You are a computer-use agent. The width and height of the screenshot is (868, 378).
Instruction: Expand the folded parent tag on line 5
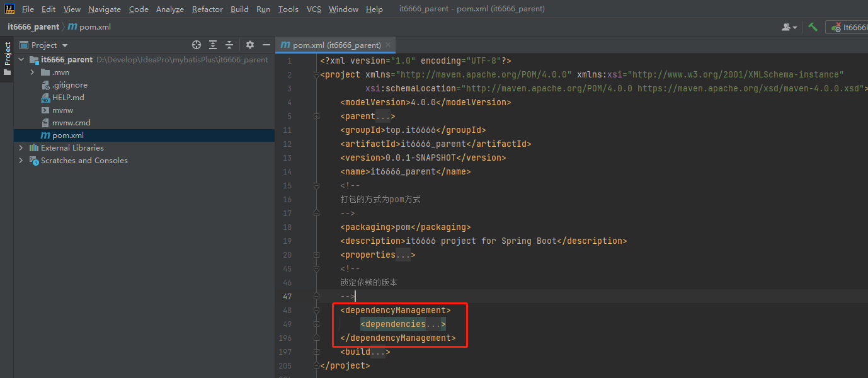pyautogui.click(x=317, y=117)
